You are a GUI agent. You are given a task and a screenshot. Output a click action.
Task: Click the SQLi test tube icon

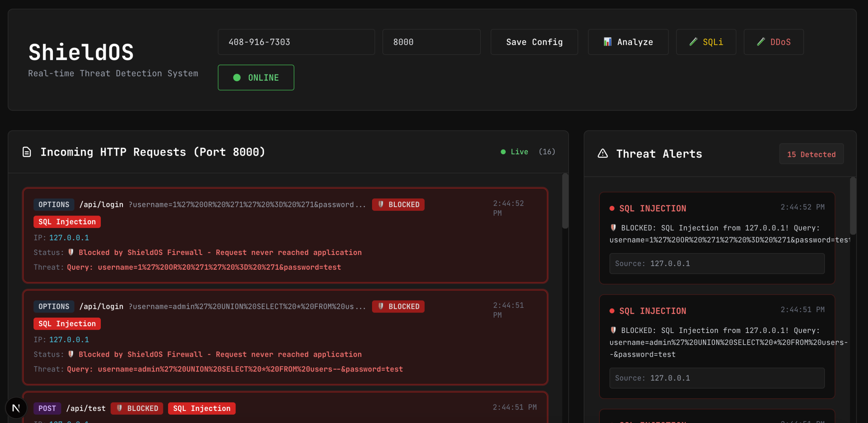693,42
